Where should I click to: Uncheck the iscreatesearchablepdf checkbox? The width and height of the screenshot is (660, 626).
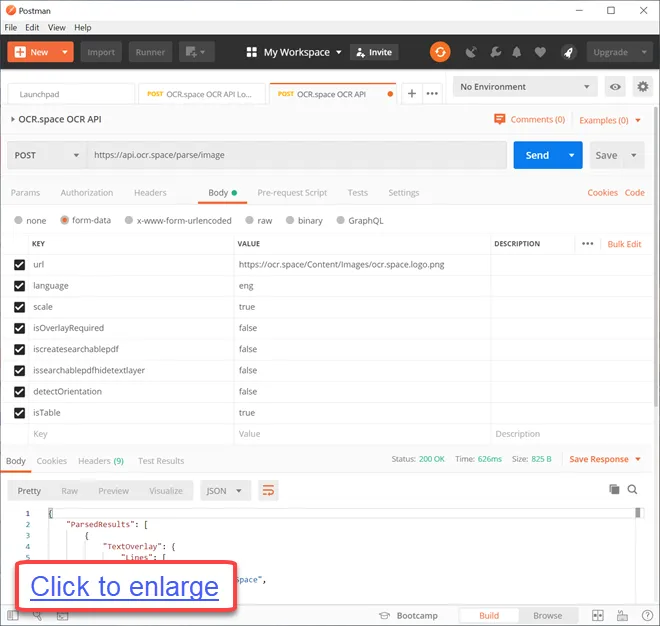(19, 349)
